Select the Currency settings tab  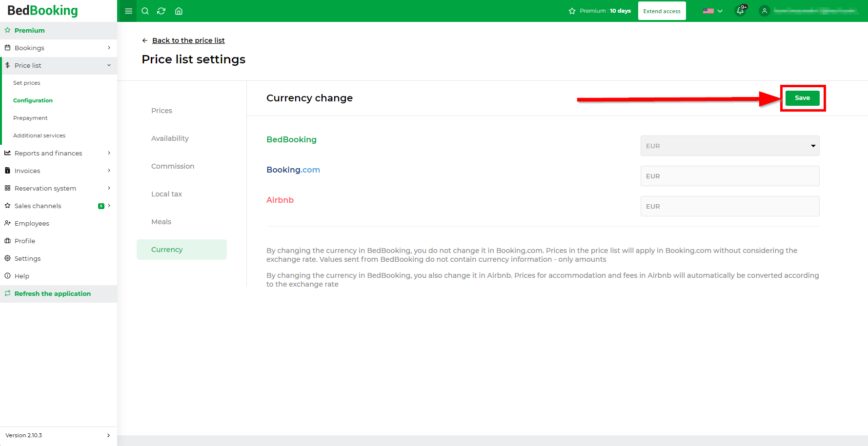point(182,250)
